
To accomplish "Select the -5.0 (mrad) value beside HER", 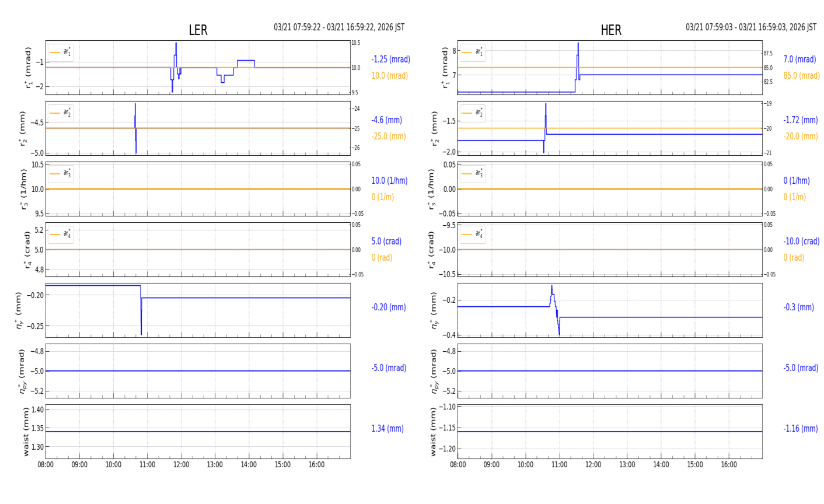I will pyautogui.click(x=801, y=368).
